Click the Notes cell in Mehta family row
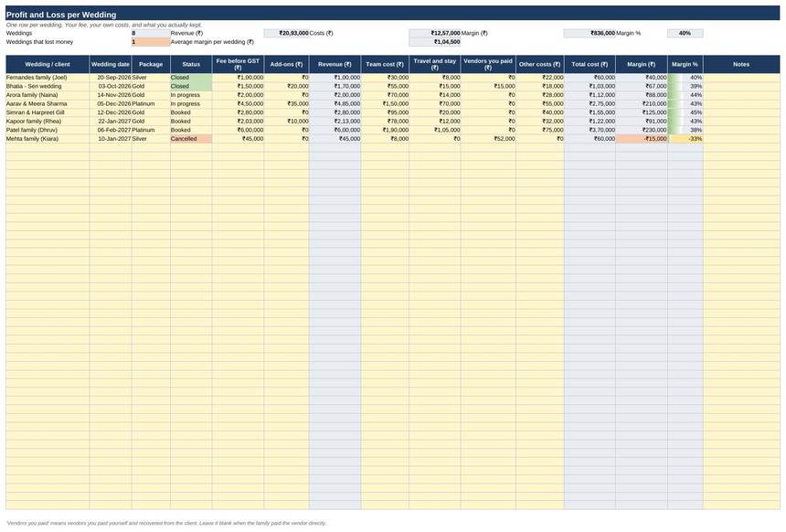Screen dimensions: 786x532 point(741,138)
